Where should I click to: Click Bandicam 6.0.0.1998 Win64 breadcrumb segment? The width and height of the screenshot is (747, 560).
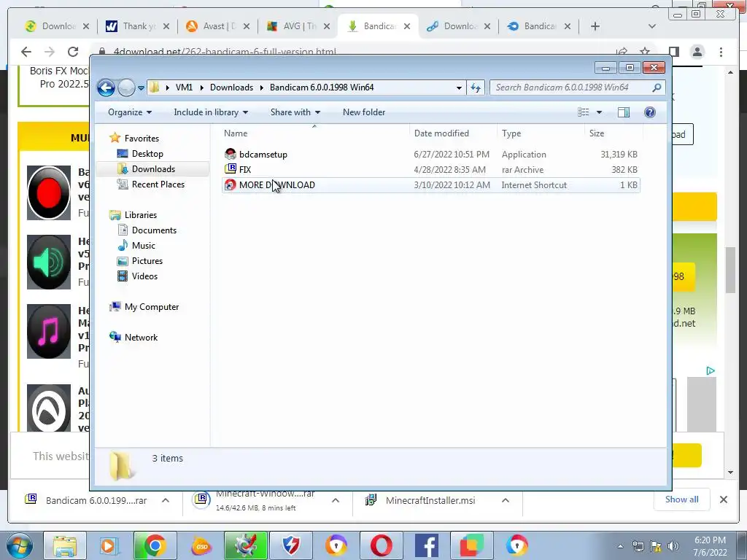(x=322, y=87)
